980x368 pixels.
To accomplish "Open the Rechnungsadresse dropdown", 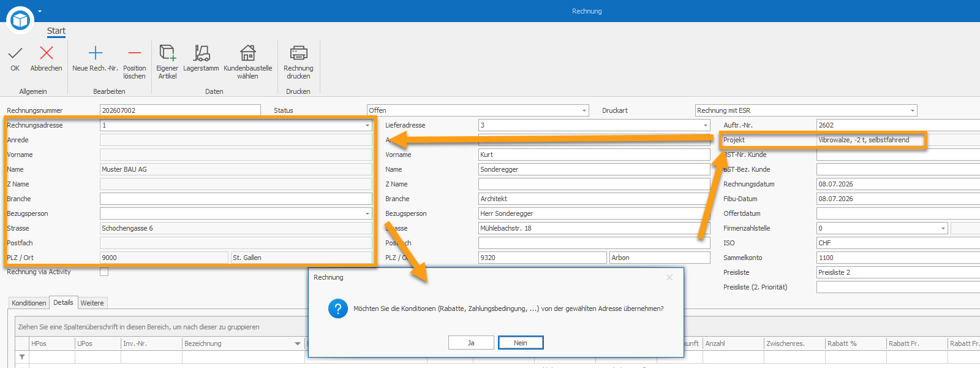I will click(x=367, y=125).
